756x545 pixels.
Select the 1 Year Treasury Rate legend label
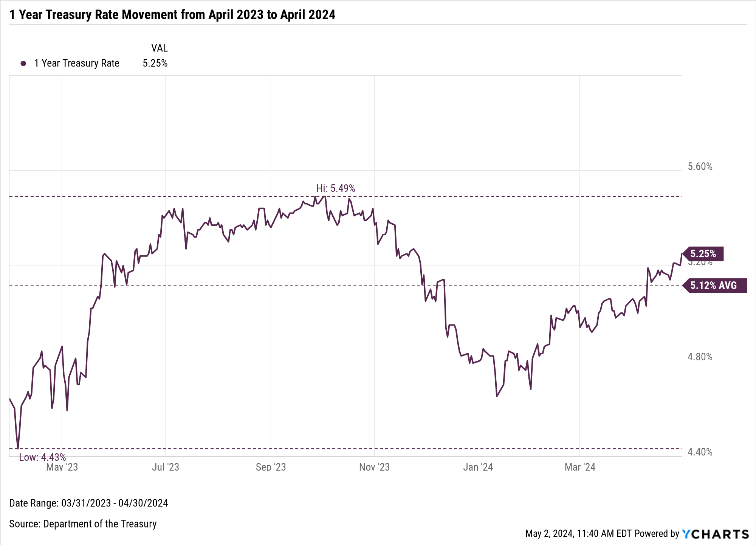pos(77,63)
